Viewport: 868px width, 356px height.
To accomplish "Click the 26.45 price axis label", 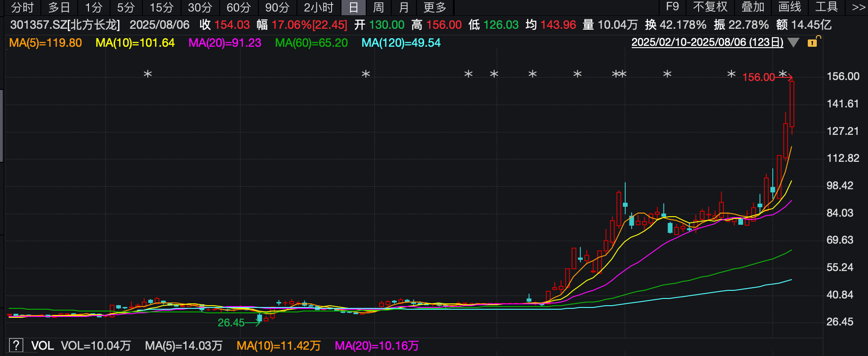I will (840, 322).
